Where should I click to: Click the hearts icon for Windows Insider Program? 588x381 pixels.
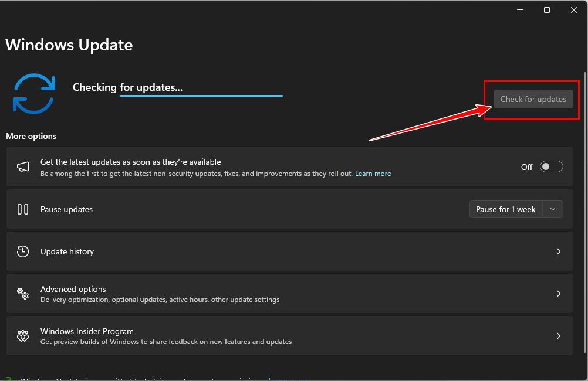pos(23,336)
